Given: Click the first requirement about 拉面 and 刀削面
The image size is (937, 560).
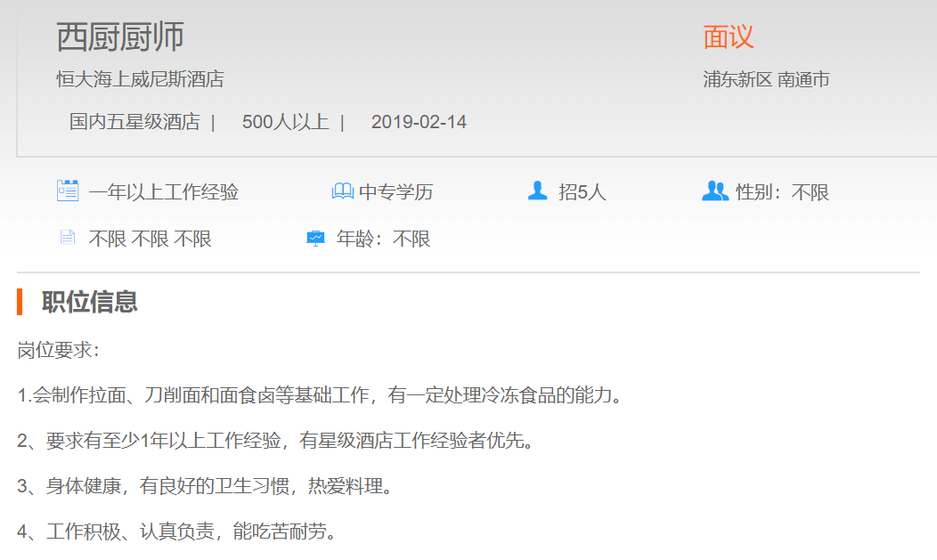Looking at the screenshot, I should tap(319, 395).
